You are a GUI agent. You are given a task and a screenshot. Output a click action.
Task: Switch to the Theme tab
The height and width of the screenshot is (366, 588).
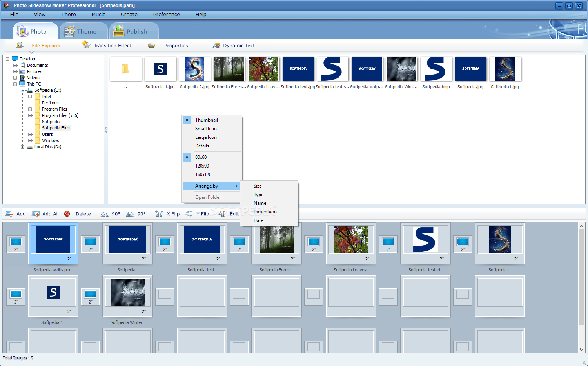click(x=83, y=31)
